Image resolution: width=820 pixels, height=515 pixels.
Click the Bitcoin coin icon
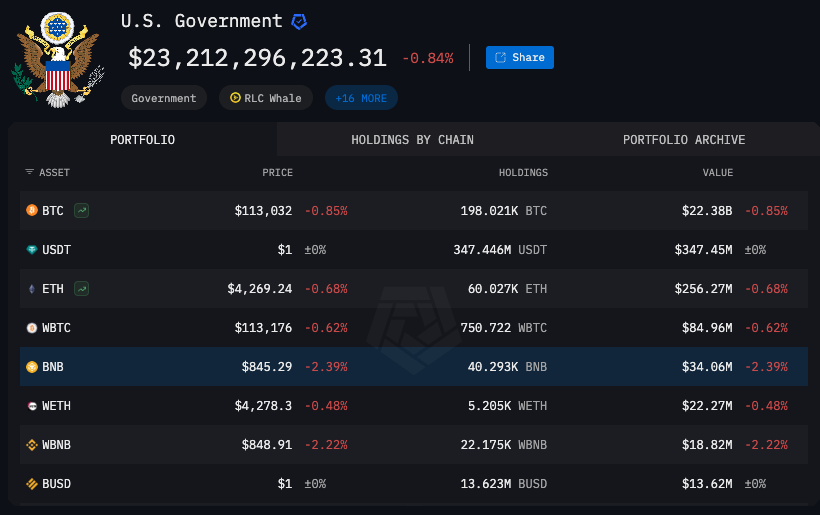[31, 211]
